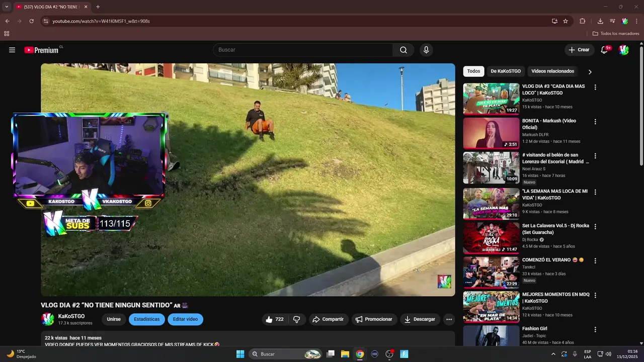
Task: Open the apps grid in bookmarks bar
Action: pyautogui.click(x=7, y=34)
